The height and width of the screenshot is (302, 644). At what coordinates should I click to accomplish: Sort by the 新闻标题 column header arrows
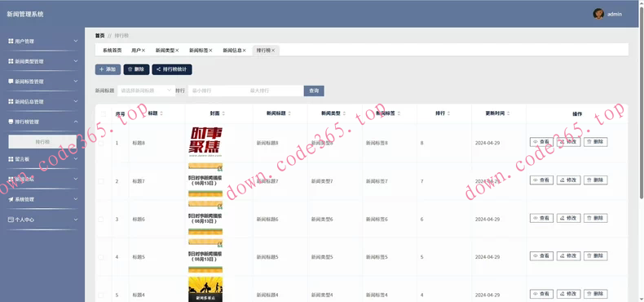pyautogui.click(x=289, y=113)
